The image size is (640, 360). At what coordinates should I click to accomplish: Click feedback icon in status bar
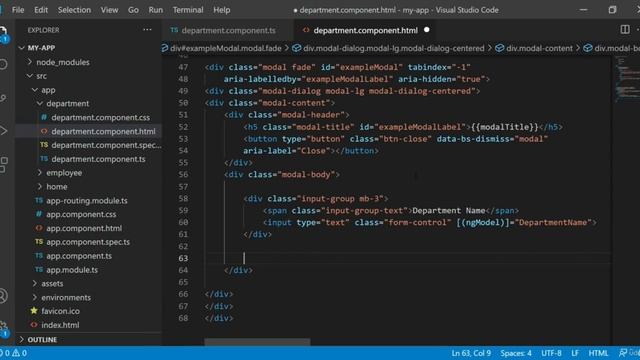tap(623, 353)
